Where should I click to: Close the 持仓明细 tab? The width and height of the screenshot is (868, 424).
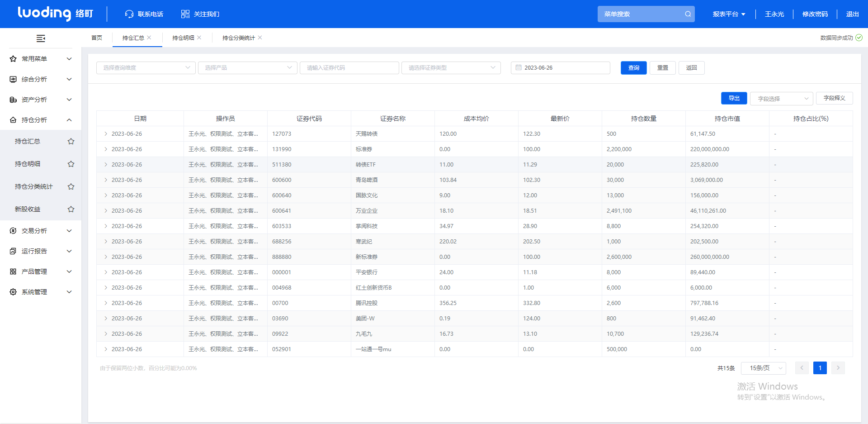pos(199,38)
